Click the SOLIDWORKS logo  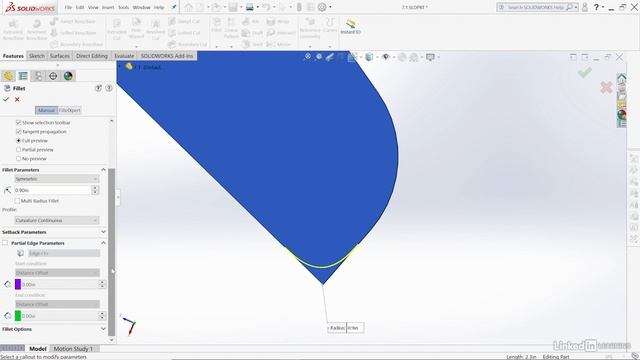pyautogui.click(x=29, y=7)
